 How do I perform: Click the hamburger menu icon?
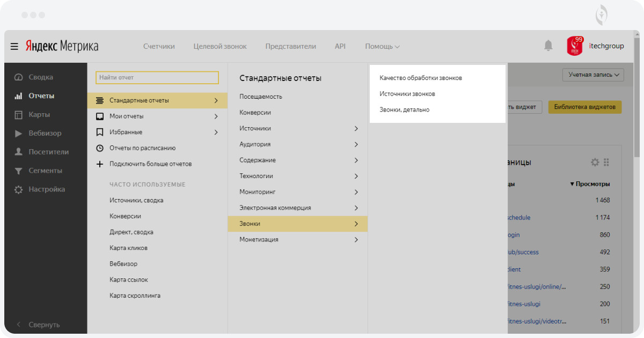coord(14,47)
